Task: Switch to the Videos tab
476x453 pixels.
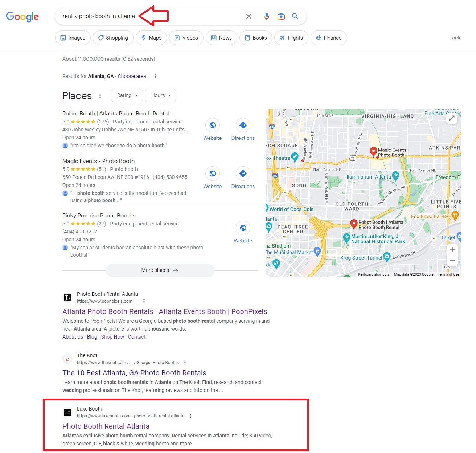Action: pyautogui.click(x=186, y=38)
